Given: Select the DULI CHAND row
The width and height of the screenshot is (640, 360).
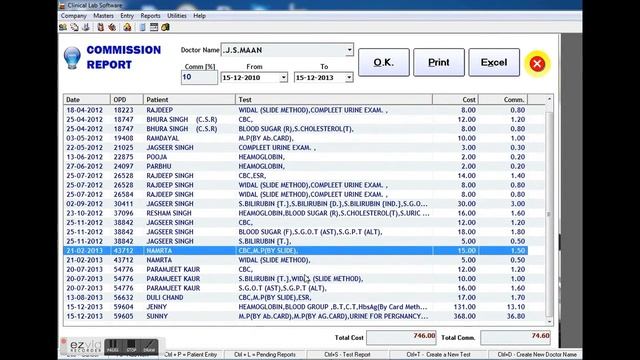Looking at the screenshot, I should coord(296,298).
